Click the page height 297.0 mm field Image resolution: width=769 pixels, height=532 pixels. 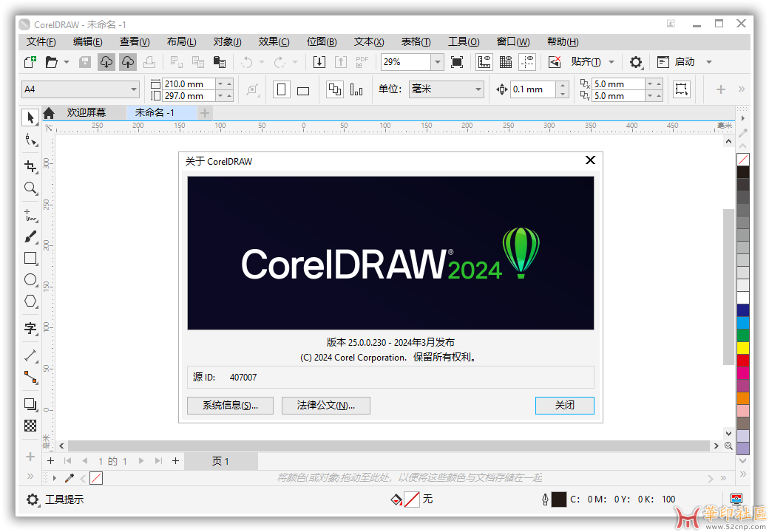(189, 95)
